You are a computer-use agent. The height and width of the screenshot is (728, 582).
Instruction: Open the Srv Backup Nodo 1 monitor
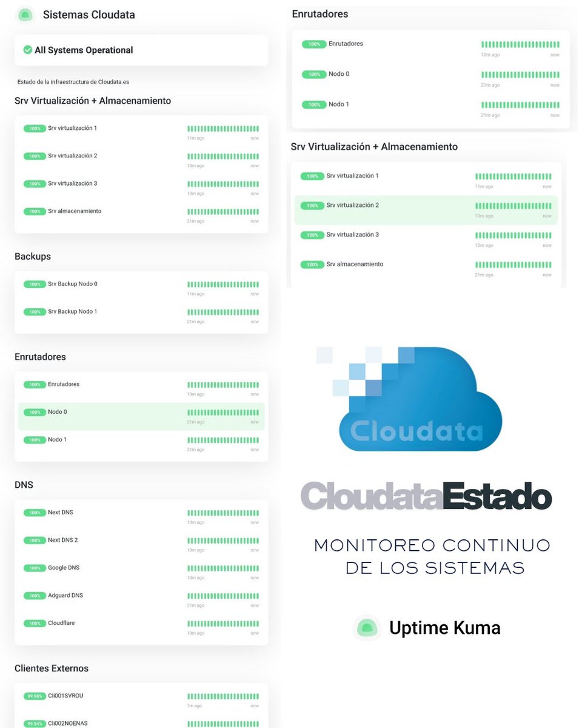click(x=73, y=311)
